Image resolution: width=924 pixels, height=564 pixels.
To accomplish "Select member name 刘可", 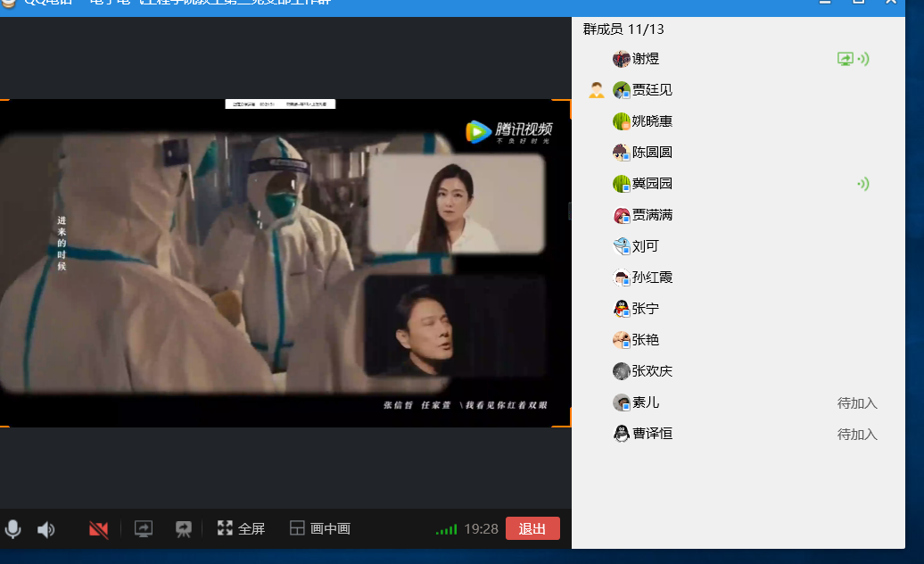I will [645, 246].
